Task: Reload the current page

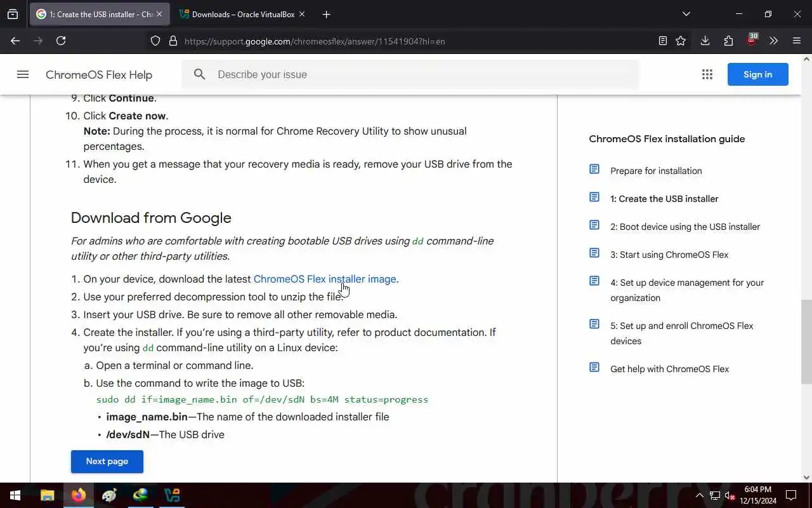Action: tap(61, 41)
